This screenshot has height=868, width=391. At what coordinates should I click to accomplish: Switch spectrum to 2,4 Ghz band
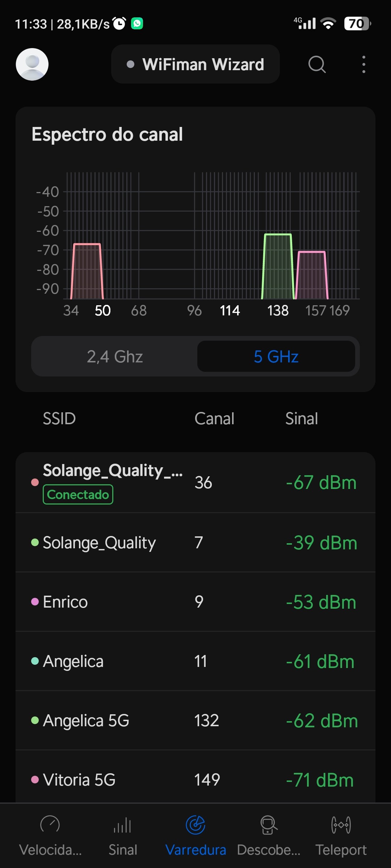pyautogui.click(x=115, y=357)
